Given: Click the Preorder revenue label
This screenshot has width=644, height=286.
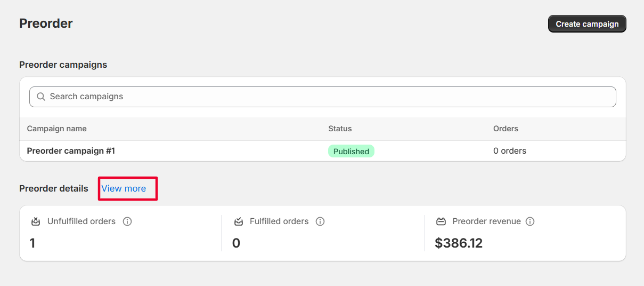Looking at the screenshot, I should point(486,221).
